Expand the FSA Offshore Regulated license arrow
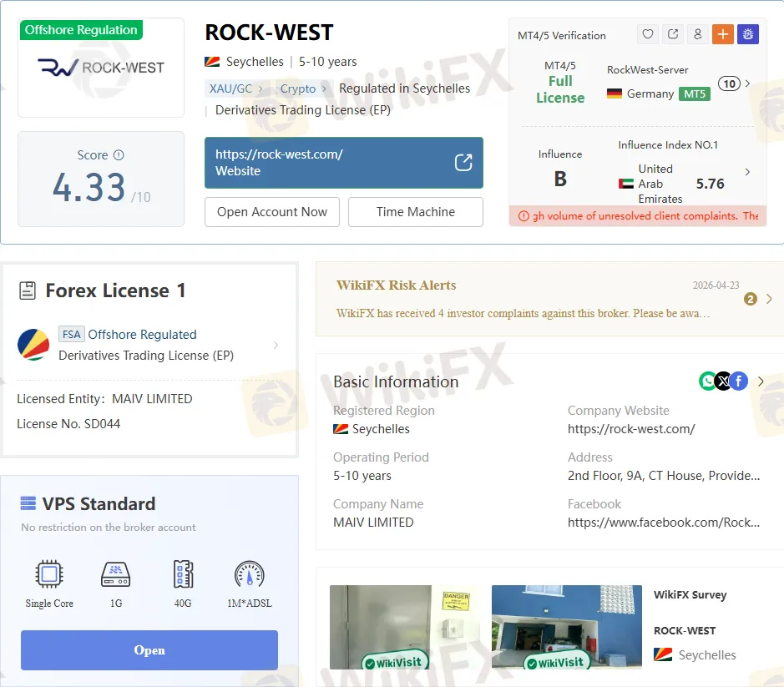The image size is (784, 687). click(x=276, y=345)
